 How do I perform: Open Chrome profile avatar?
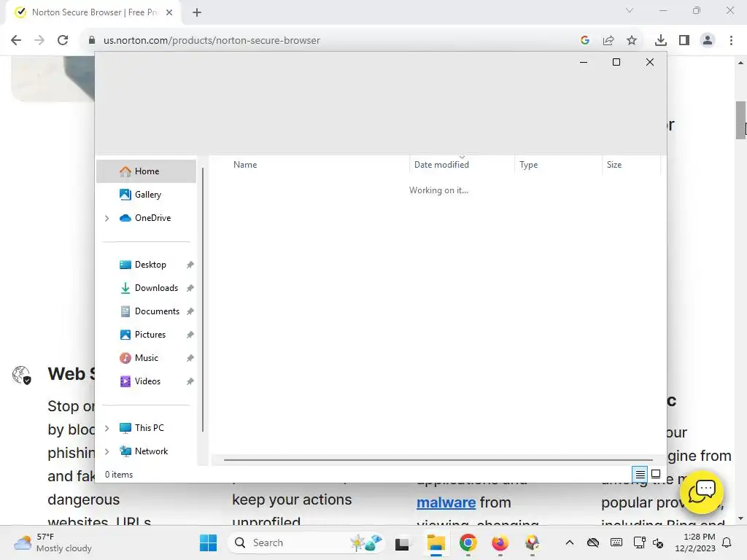pos(708,41)
